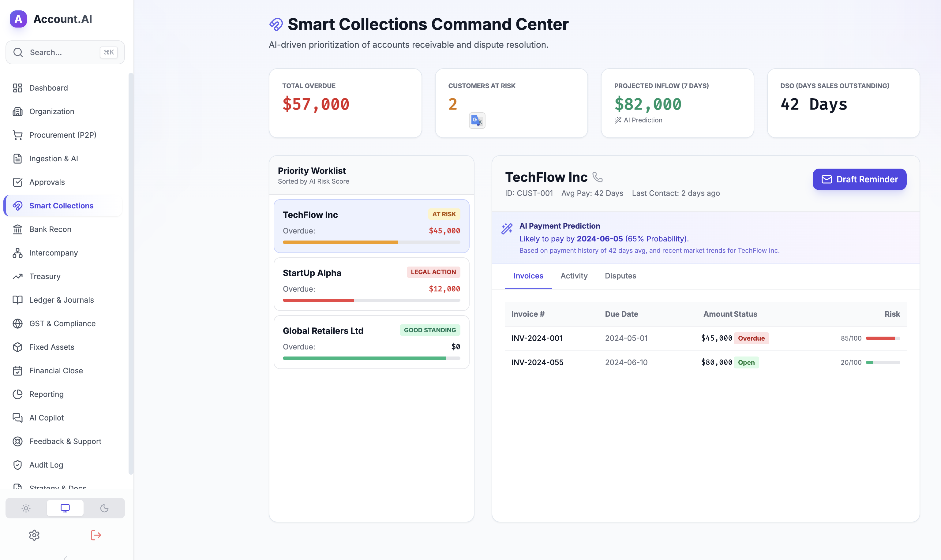Select Global Retailers Ltd worklist card
The height and width of the screenshot is (560, 941).
[x=371, y=342]
